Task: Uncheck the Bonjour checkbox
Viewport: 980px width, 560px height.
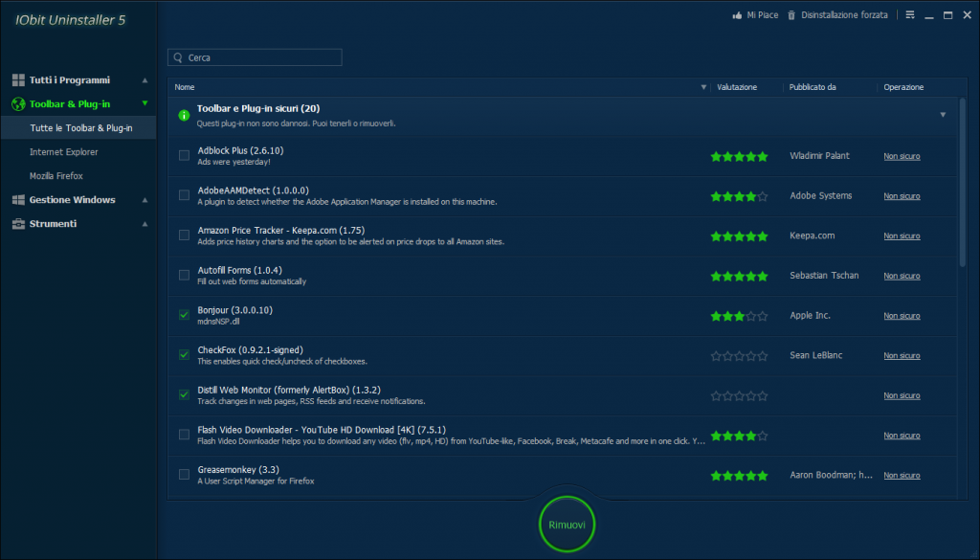Action: point(184,315)
